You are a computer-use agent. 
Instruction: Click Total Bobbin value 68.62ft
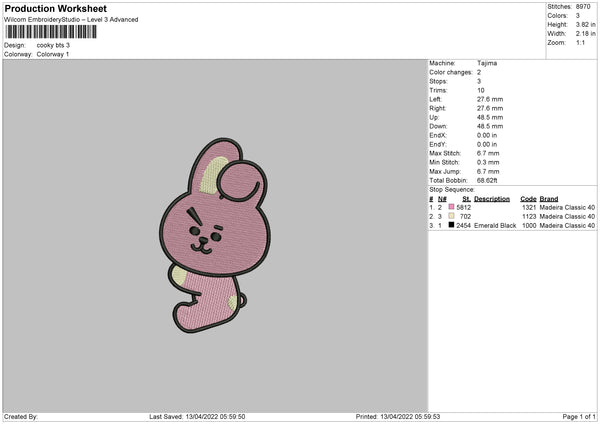click(x=487, y=180)
